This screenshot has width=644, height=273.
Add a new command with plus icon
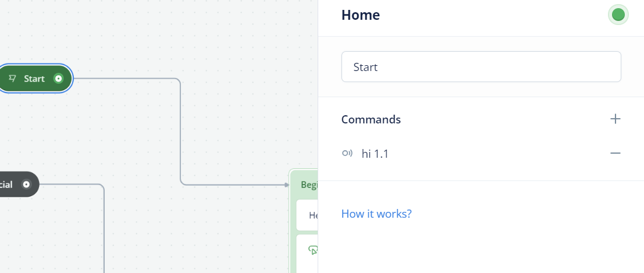(615, 119)
